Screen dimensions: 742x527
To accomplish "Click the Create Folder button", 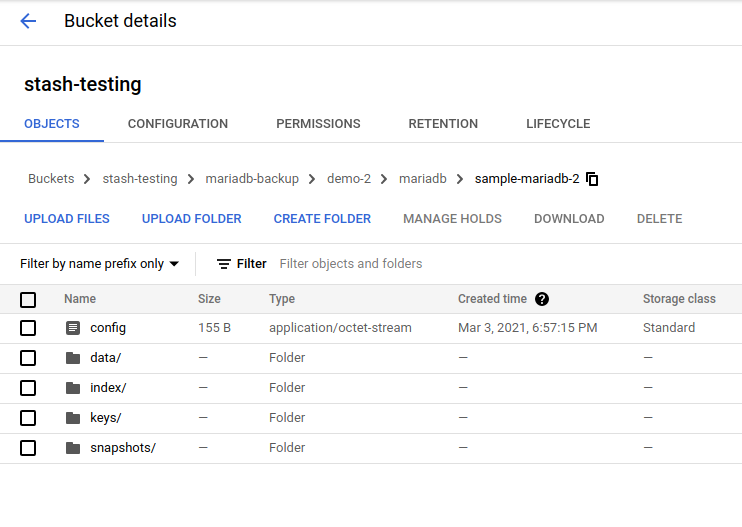I will (322, 219).
